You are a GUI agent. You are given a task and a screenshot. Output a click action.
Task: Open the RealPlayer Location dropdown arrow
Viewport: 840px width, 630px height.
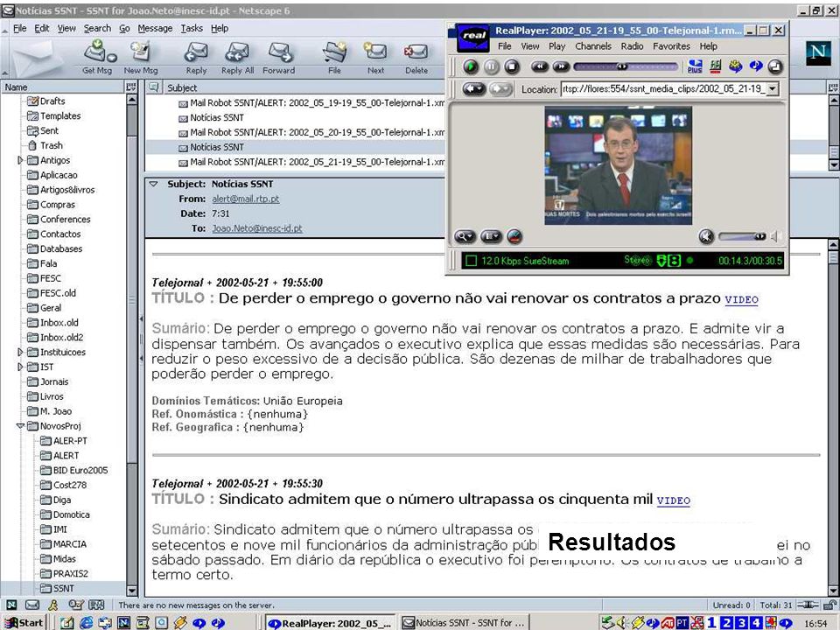coord(772,89)
